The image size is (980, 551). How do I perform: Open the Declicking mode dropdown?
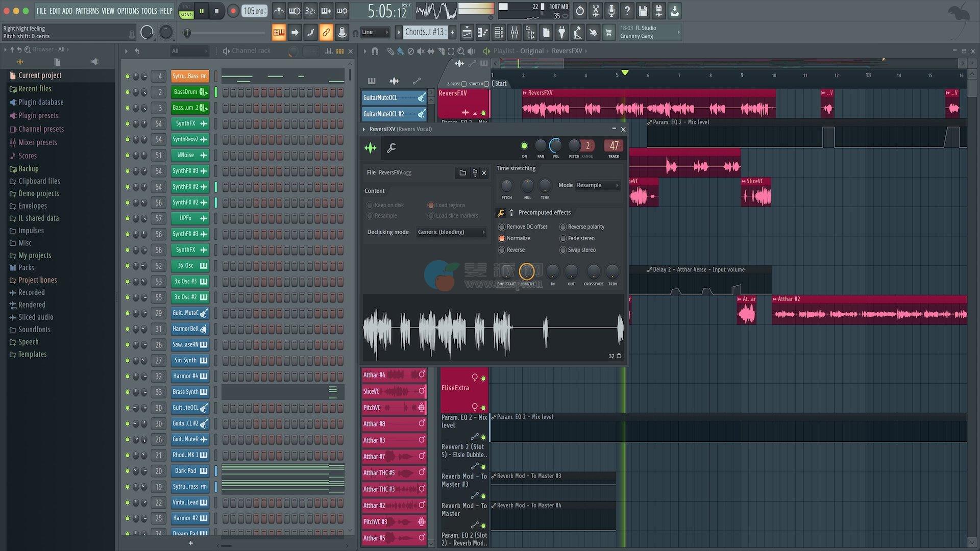451,232
